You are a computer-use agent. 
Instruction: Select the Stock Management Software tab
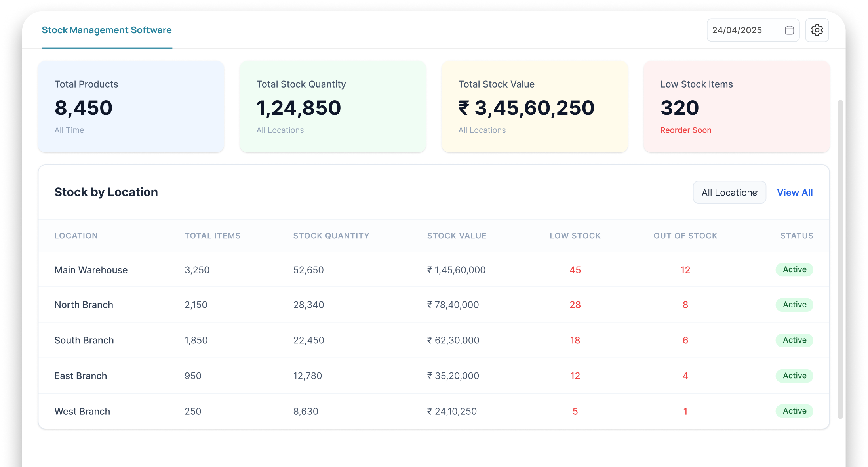107,30
